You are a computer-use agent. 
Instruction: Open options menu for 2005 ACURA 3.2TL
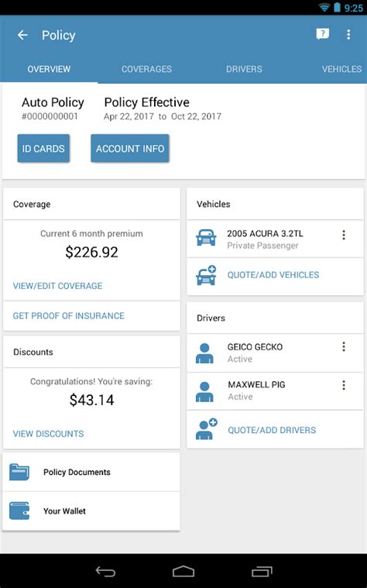(x=343, y=236)
